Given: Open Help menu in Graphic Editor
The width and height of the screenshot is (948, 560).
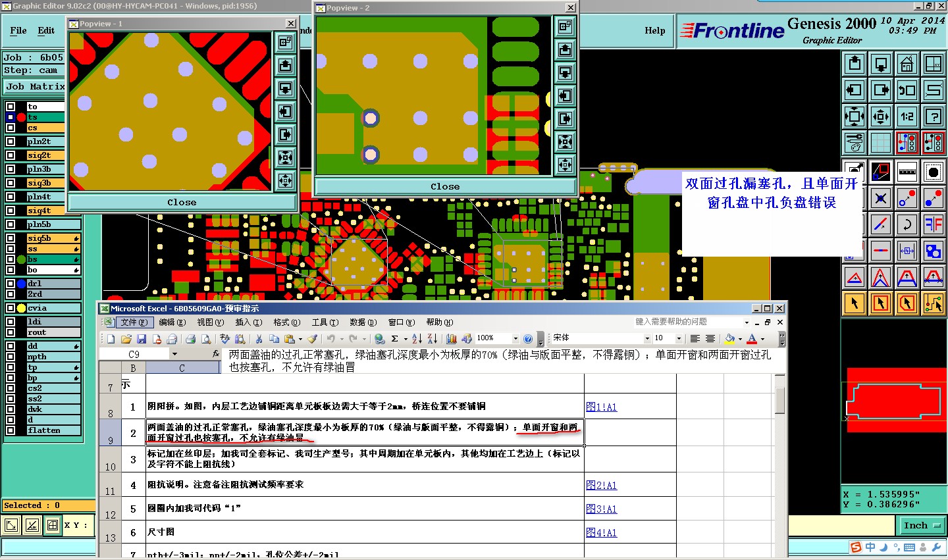Looking at the screenshot, I should pyautogui.click(x=654, y=30).
